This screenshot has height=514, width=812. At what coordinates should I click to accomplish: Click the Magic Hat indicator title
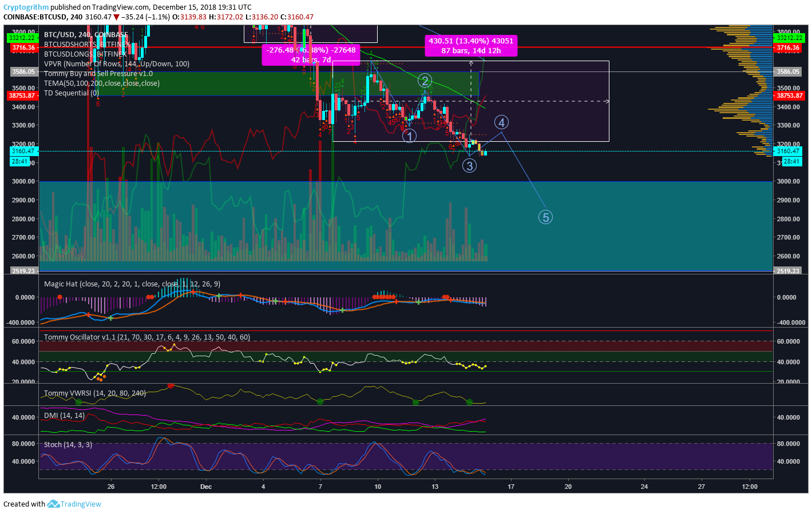coord(132,284)
